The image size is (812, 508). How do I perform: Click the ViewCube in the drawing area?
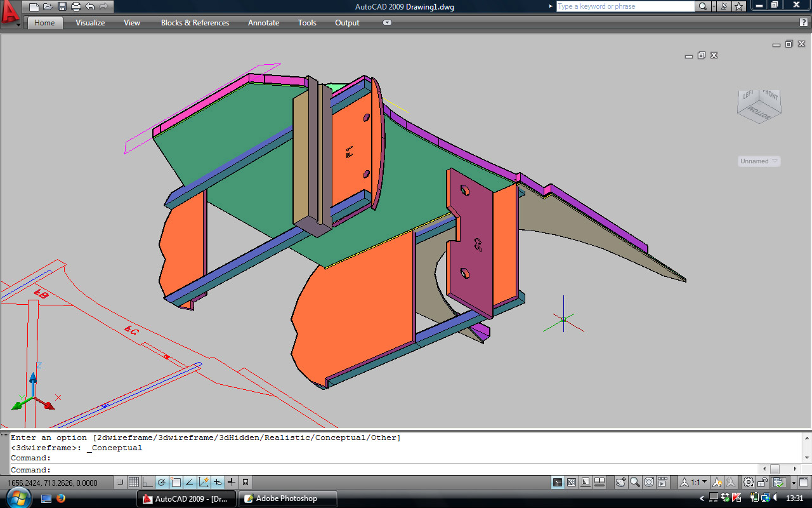[758, 107]
